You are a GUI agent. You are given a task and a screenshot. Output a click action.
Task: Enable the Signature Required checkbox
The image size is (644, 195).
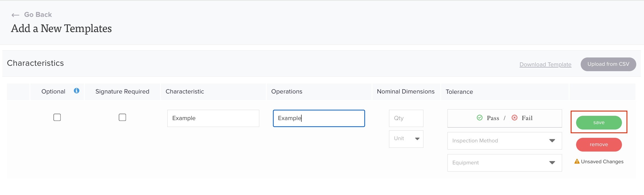[122, 117]
